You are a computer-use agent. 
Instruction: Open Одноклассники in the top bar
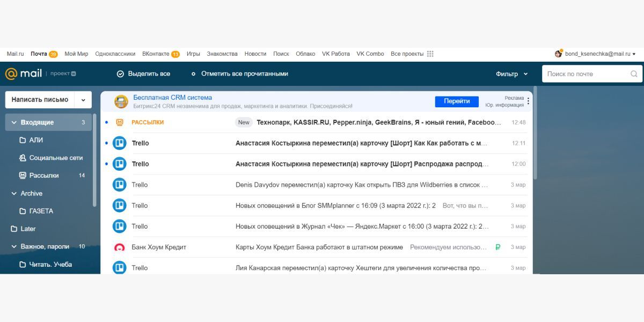click(x=115, y=54)
